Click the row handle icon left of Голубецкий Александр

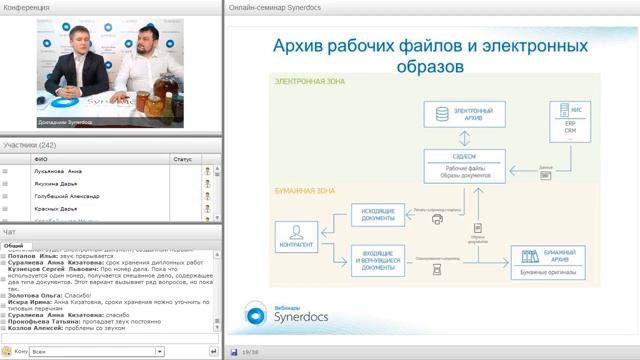5,196
